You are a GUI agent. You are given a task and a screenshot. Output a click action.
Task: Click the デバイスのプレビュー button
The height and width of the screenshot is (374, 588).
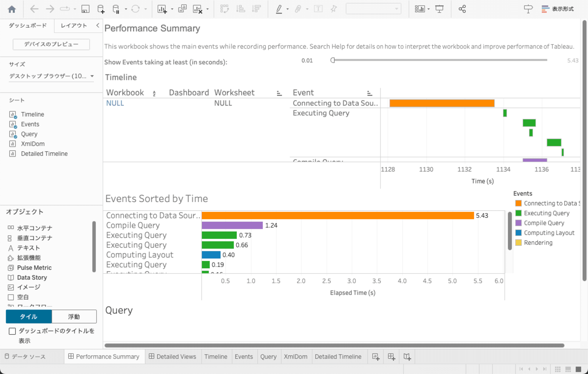pyautogui.click(x=51, y=44)
